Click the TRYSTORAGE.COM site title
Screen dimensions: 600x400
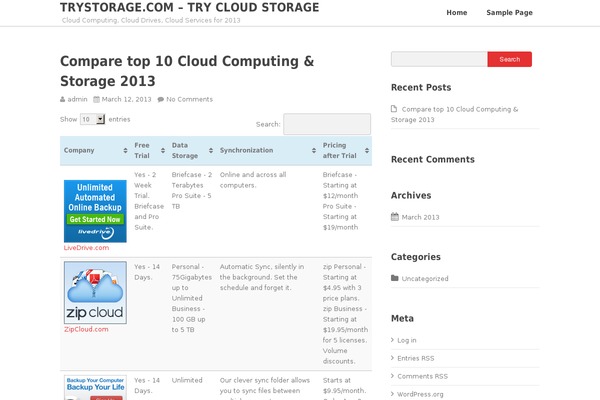pyautogui.click(x=189, y=7)
